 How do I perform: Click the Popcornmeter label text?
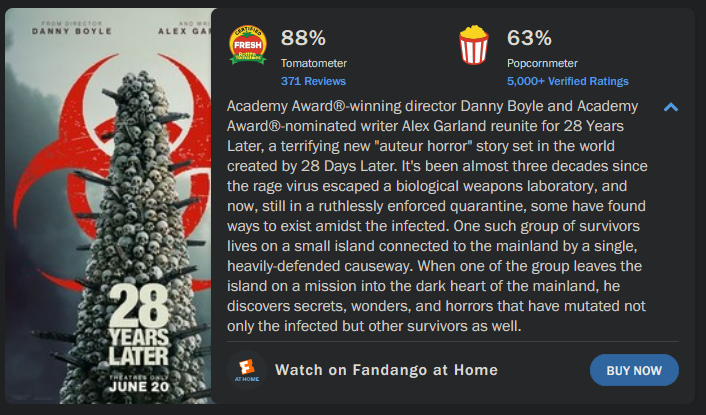[x=542, y=63]
